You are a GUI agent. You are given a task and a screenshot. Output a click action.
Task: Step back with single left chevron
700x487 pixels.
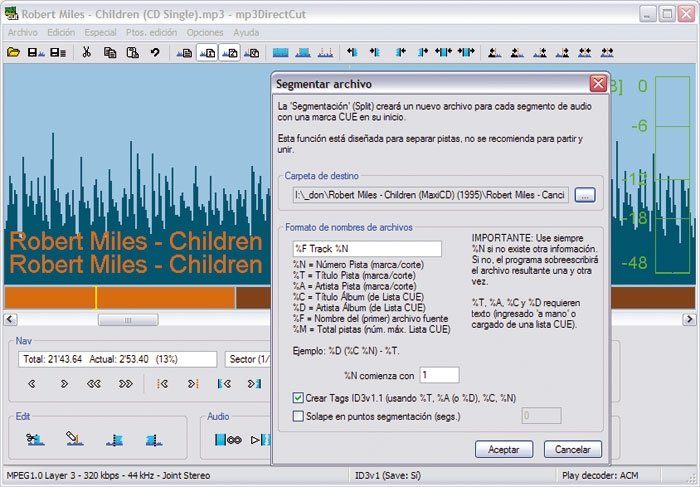(x=32, y=383)
